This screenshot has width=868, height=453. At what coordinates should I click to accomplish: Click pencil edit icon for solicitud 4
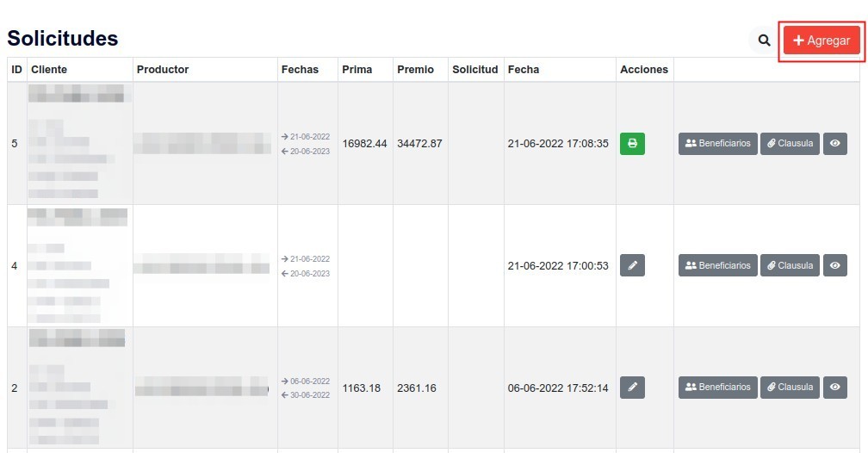pos(632,266)
